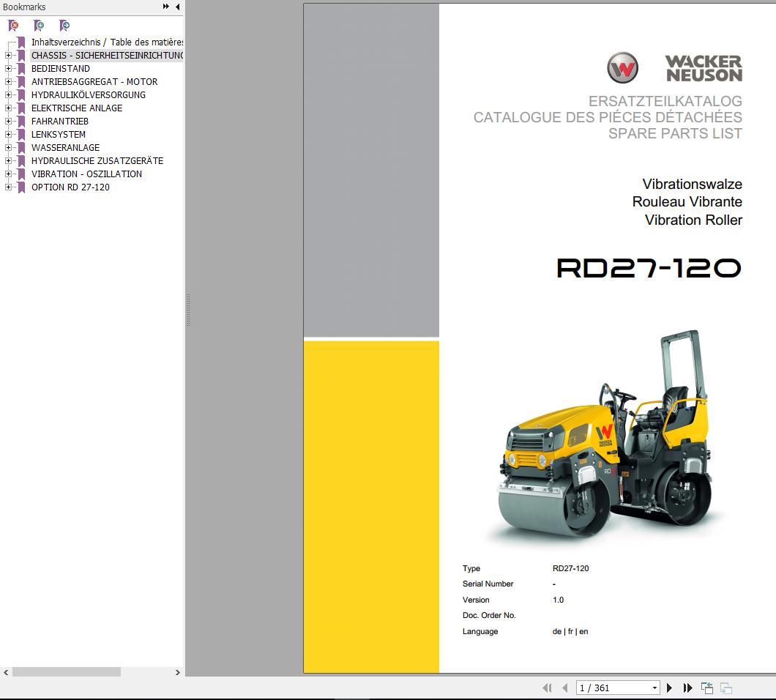Click bookmark icon beside BEDIENSTAND
The width and height of the screenshot is (776, 700).
[21, 68]
